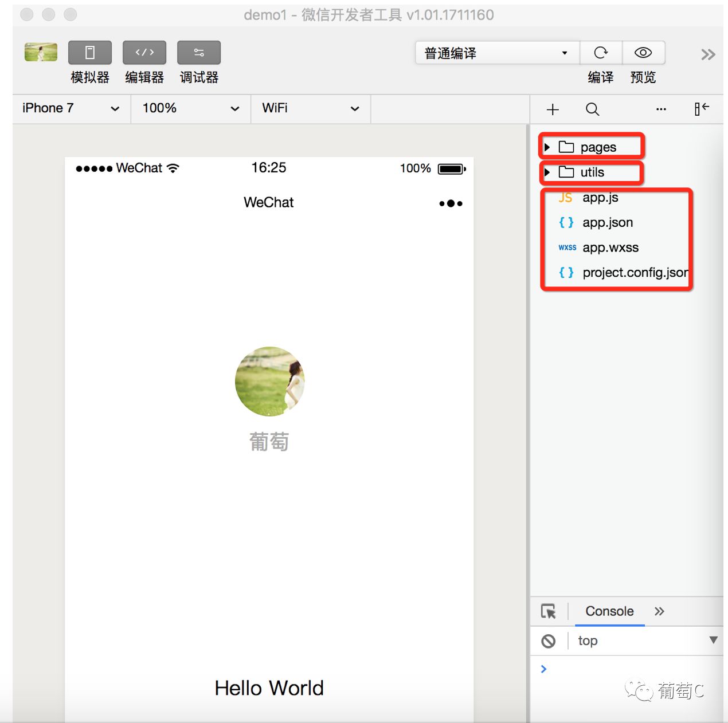Open the three-dots more options in file panel
Viewport: 728px width, 723px height.
point(661,109)
